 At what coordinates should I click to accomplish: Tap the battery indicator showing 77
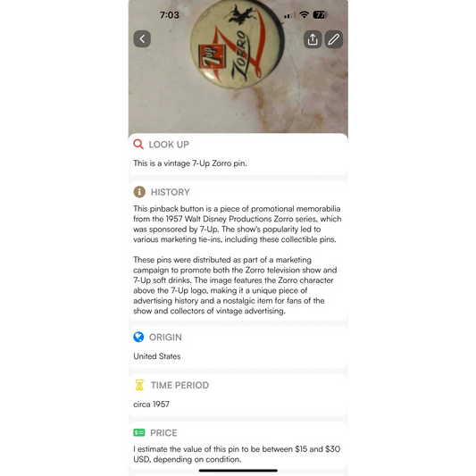point(321,15)
